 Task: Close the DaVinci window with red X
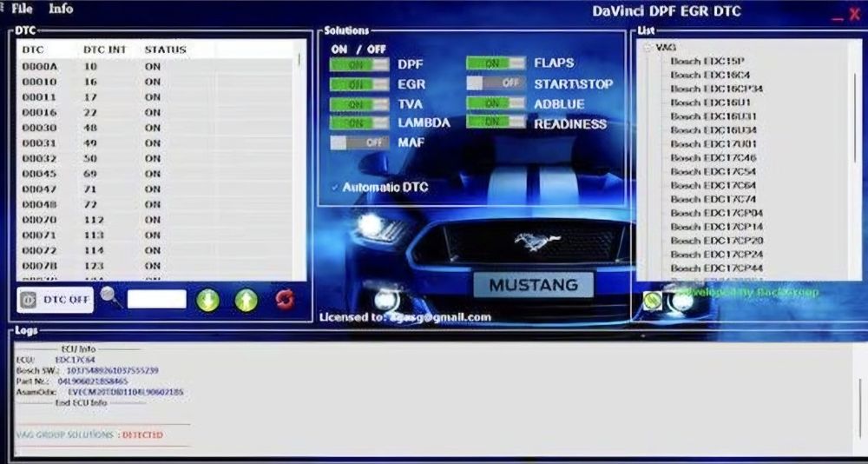point(855,15)
